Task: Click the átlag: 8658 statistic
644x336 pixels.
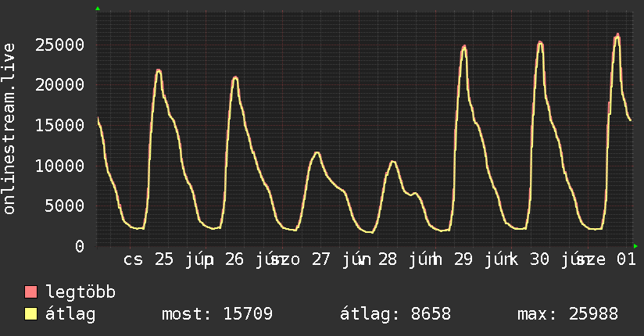Action: [x=395, y=314]
